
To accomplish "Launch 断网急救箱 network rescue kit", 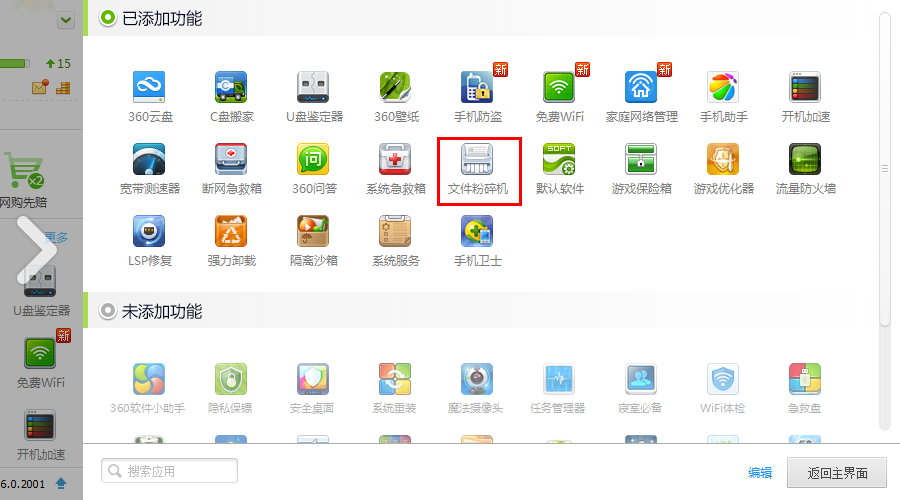I will coord(231,169).
